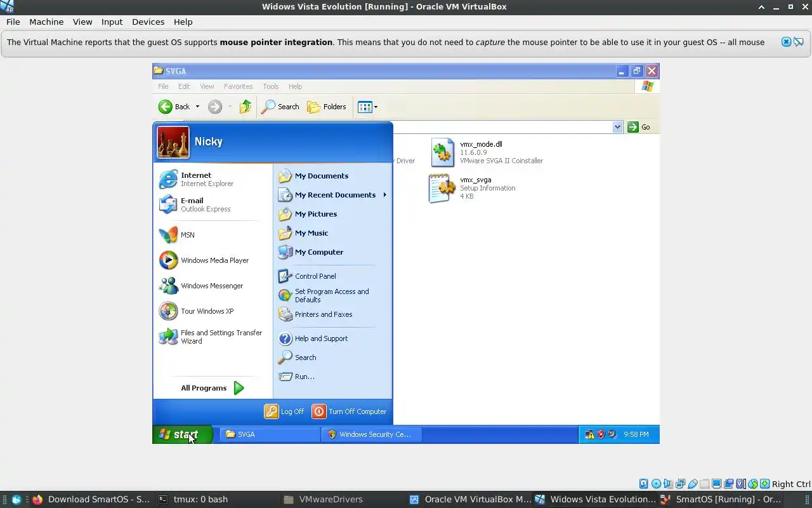Screen dimensions: 812x508
Task: Select the vmx_svga setup information file
Action: [x=473, y=188]
